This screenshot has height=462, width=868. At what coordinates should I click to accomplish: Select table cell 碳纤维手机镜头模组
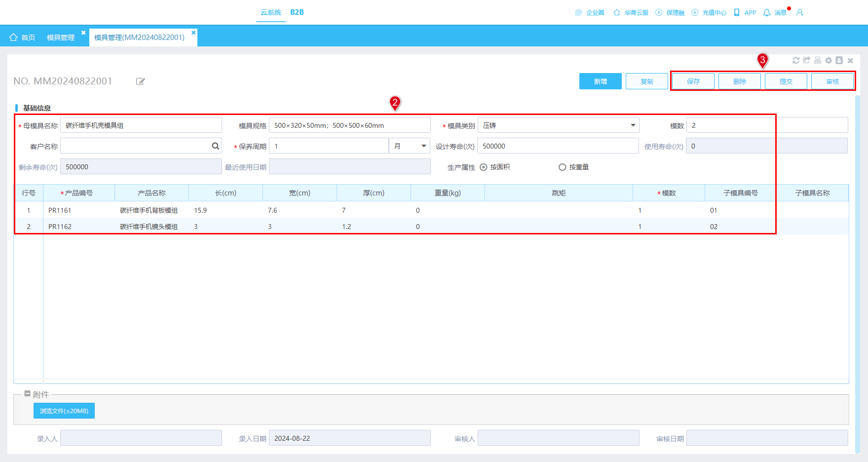click(x=151, y=227)
